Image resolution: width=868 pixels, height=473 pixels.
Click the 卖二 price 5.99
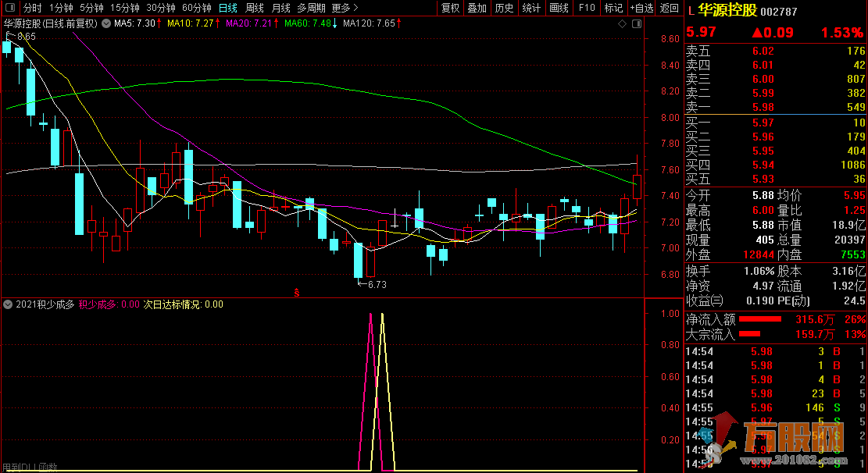coord(763,94)
